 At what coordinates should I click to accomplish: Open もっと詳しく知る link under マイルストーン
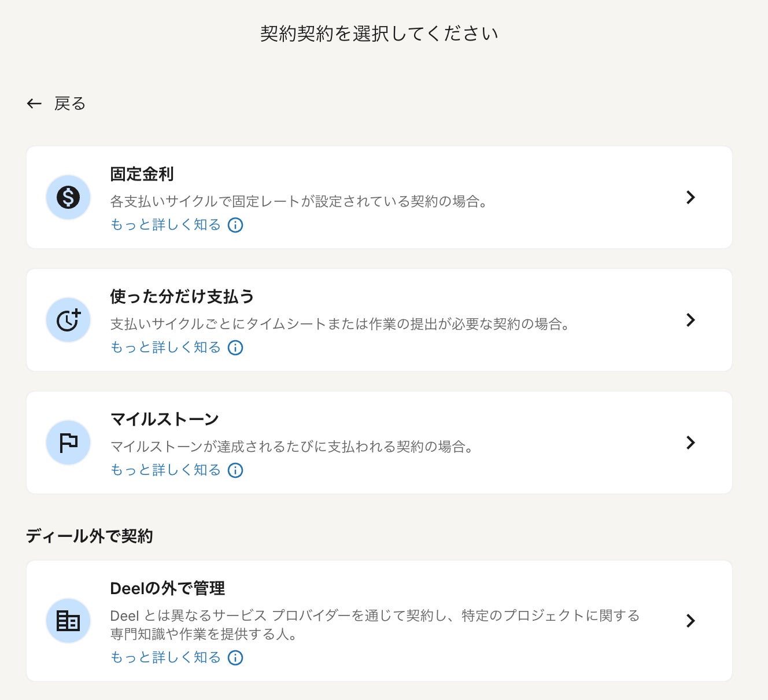(x=165, y=470)
